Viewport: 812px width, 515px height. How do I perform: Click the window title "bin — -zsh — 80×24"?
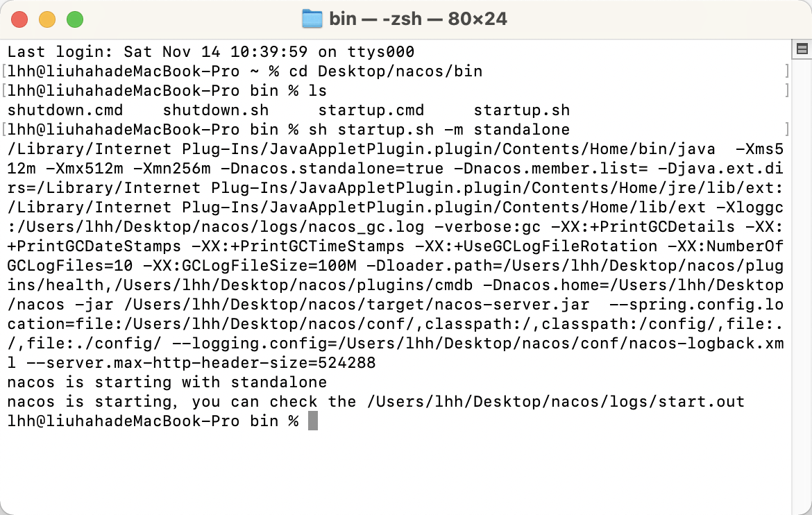click(x=418, y=19)
